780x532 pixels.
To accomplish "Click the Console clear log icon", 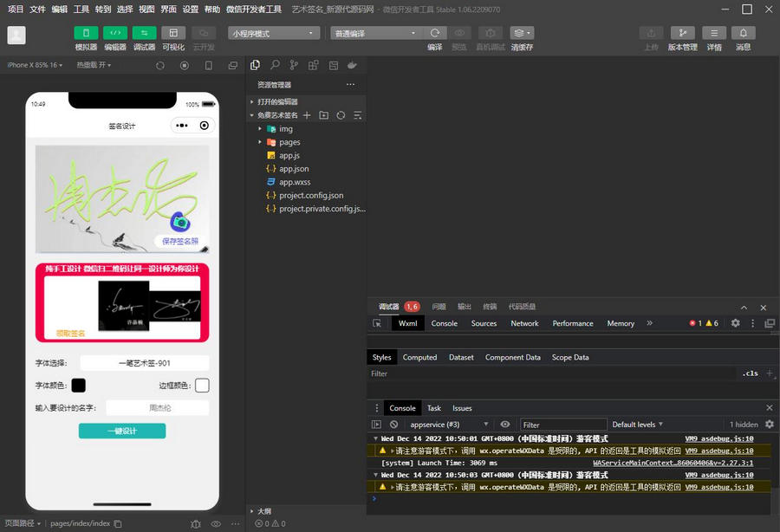I will click(x=393, y=425).
